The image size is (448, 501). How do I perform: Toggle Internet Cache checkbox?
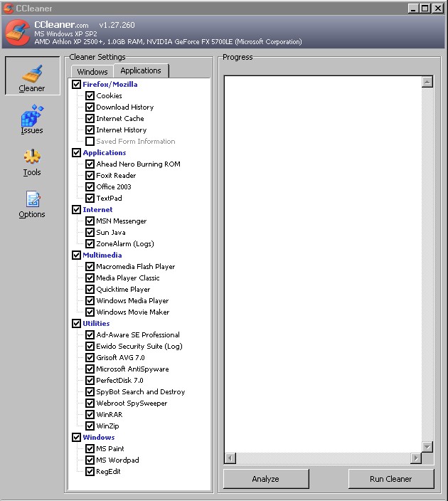pos(90,119)
